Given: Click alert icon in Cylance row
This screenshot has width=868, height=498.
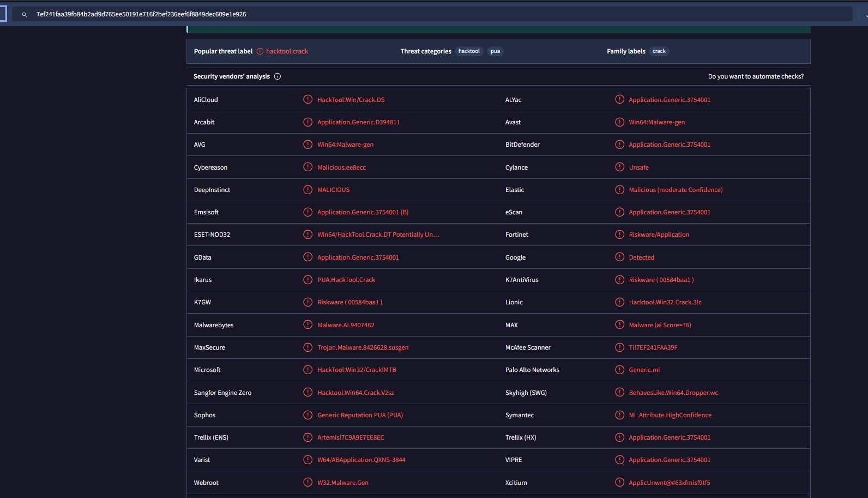Looking at the screenshot, I should pyautogui.click(x=619, y=167).
